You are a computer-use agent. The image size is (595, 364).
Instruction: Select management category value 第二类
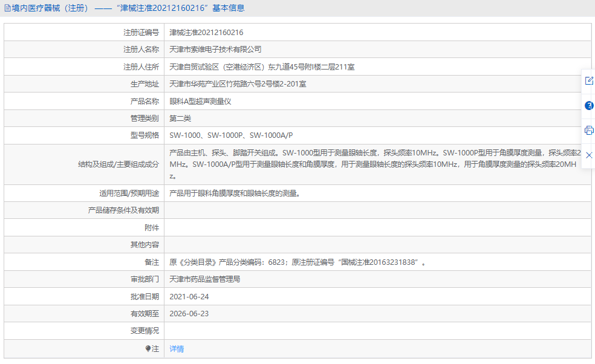coord(180,119)
